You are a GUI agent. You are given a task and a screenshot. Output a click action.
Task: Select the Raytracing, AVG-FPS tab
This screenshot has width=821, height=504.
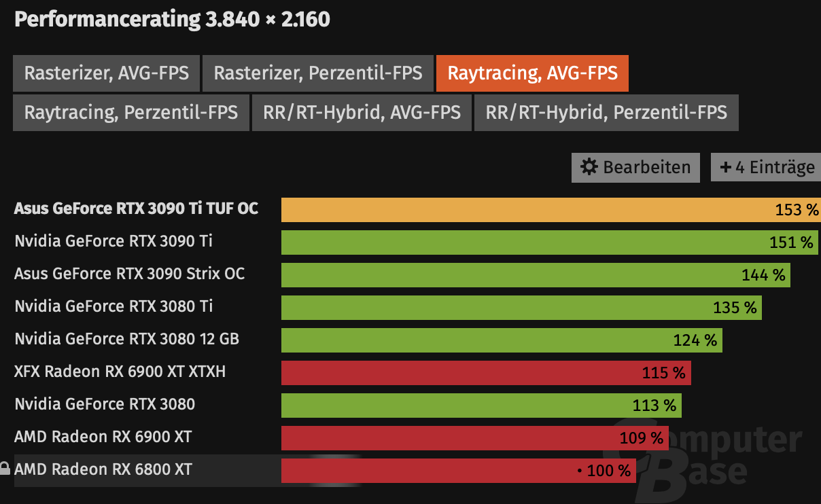[532, 73]
